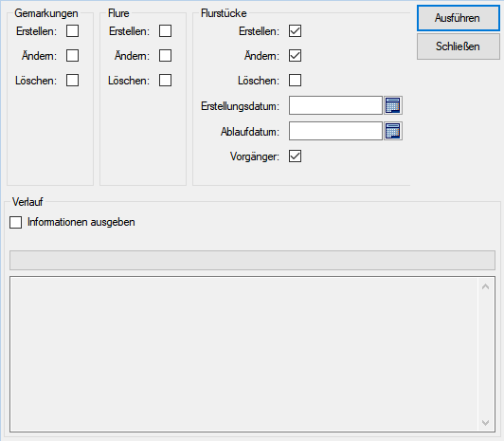This screenshot has height=441, width=504.
Task: Check Flure Löschen checkbox
Action: (165, 81)
